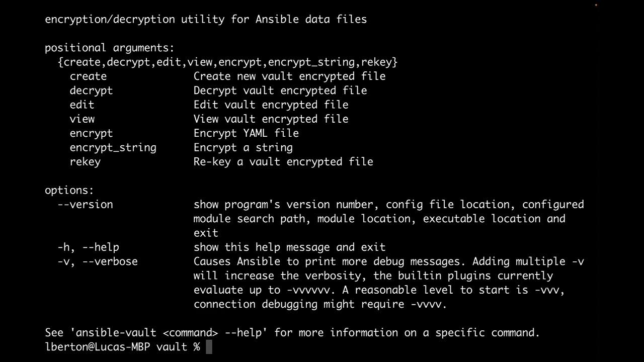Viewport: 644px width, 362px height.
Task: Click the "encrypt_string" subcommand name in the list
Action: (113, 147)
